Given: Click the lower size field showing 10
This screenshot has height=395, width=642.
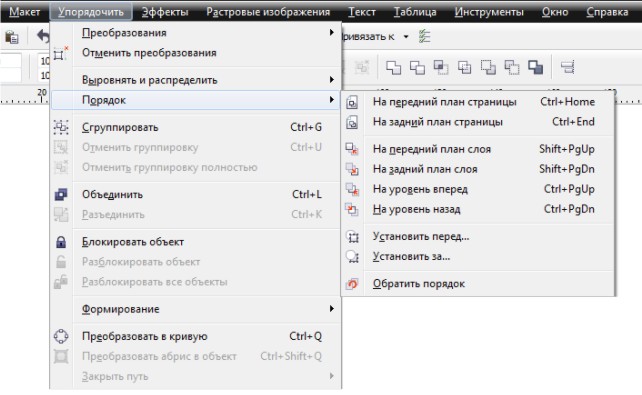Looking at the screenshot, I should point(44,75).
